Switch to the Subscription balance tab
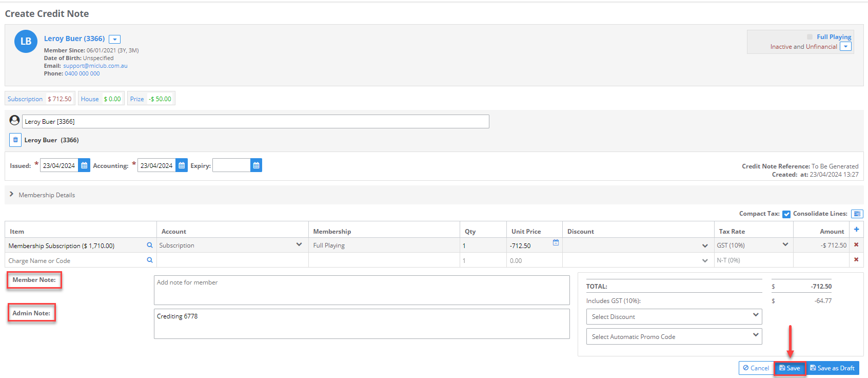The width and height of the screenshot is (868, 378). coord(40,99)
